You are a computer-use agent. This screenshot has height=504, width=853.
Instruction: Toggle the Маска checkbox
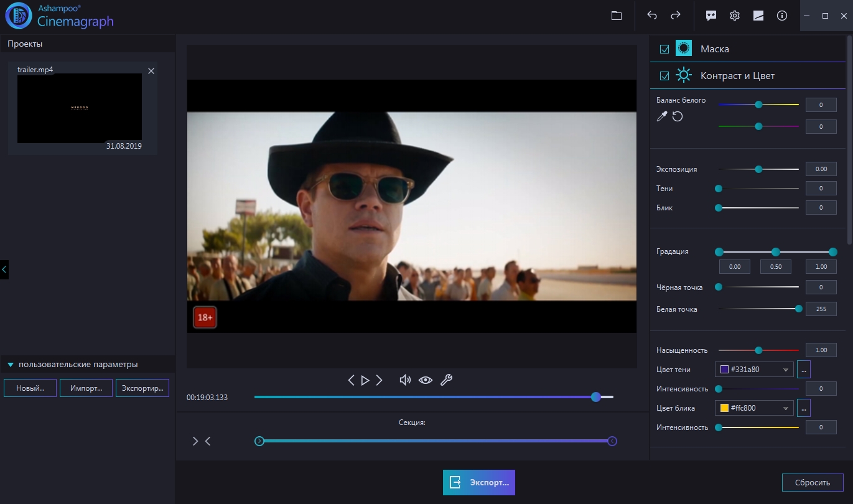click(x=664, y=49)
